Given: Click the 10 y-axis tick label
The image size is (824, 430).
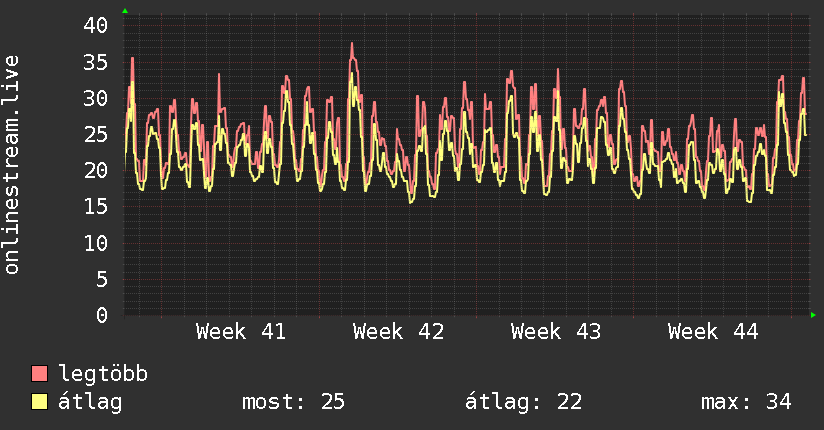Looking at the screenshot, I should click(96, 243).
